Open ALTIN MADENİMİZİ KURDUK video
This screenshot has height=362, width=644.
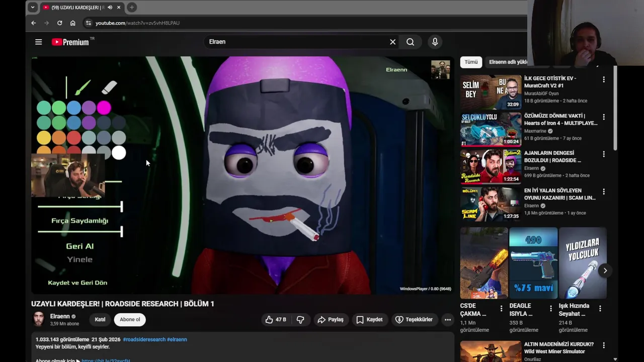491,351
